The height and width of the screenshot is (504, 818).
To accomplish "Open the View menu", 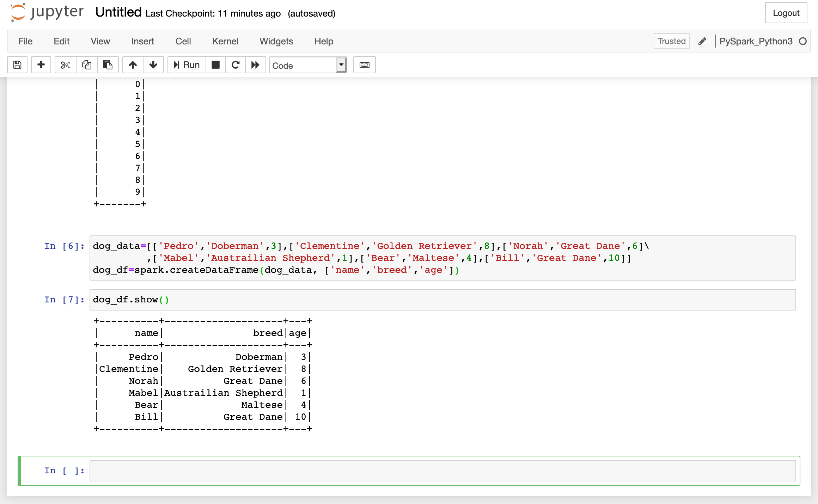I will [x=100, y=41].
